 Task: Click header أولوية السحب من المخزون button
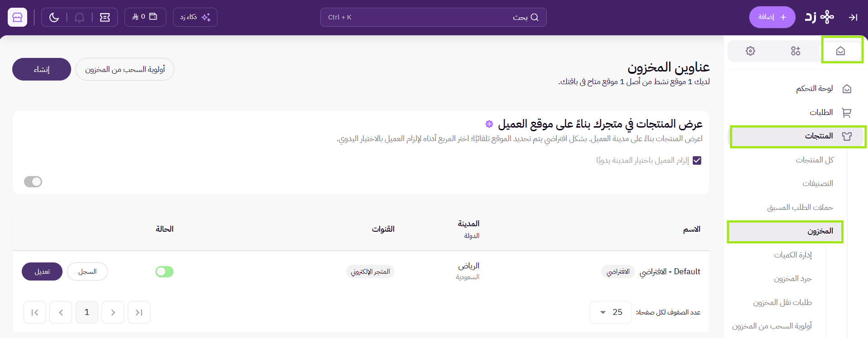[x=125, y=69]
